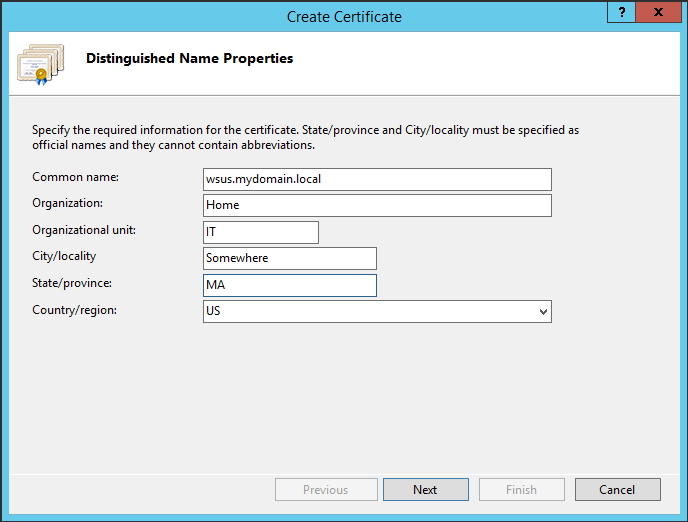Click into the Organization text box
Screen dimensions: 688x522
pyautogui.click(x=377, y=205)
